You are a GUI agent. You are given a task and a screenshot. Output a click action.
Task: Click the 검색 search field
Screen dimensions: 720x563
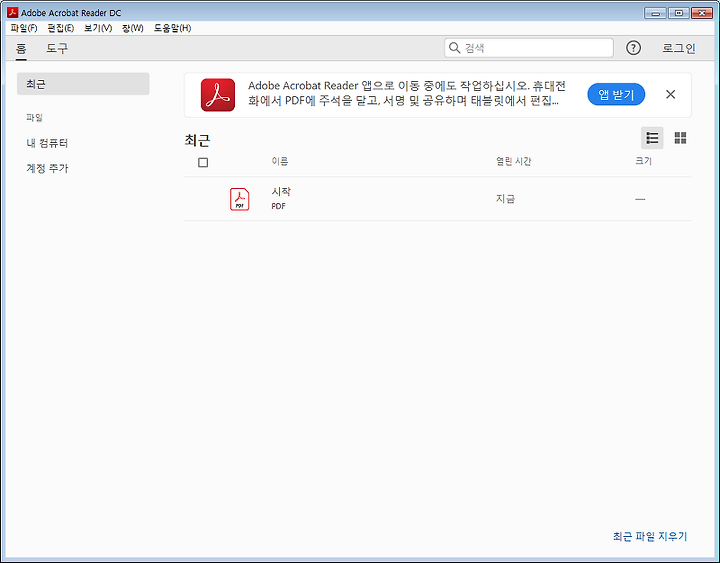[x=529, y=48]
